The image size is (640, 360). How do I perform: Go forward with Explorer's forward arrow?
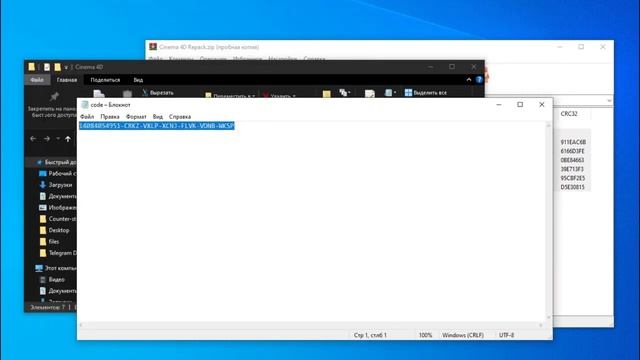pos(47,139)
